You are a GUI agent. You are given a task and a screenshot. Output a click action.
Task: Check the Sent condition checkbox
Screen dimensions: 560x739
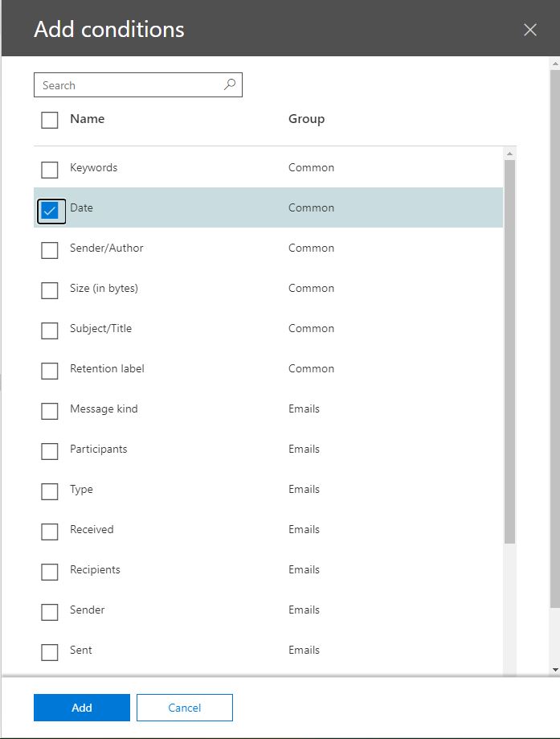pos(50,652)
